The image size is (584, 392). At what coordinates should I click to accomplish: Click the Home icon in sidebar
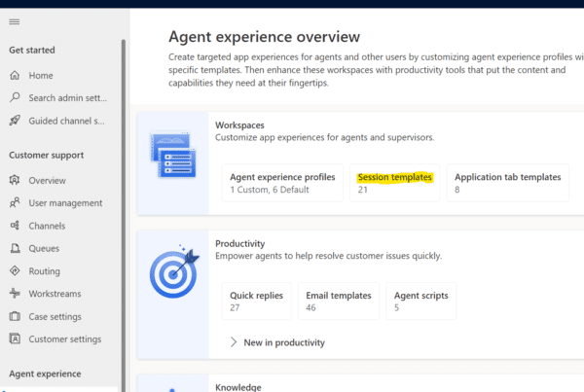[x=15, y=75]
